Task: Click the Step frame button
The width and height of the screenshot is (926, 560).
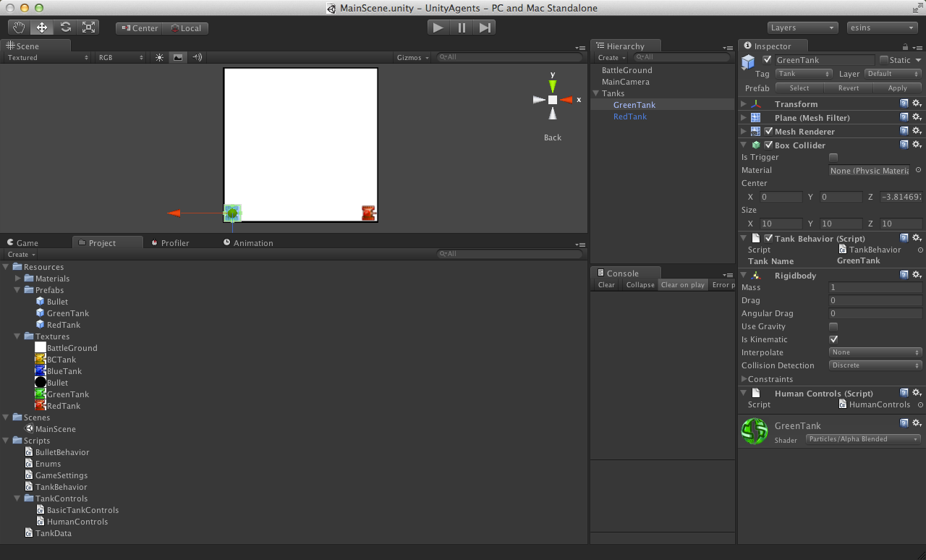Action: click(x=485, y=27)
